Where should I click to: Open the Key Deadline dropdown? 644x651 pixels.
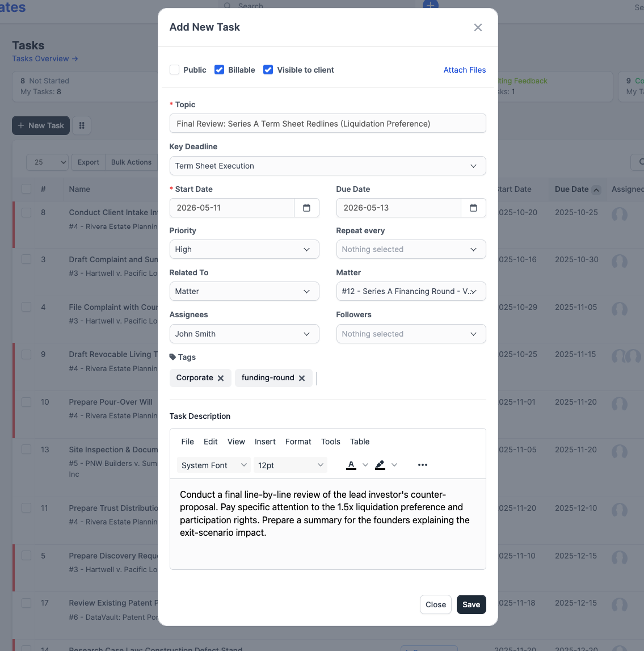coord(327,166)
